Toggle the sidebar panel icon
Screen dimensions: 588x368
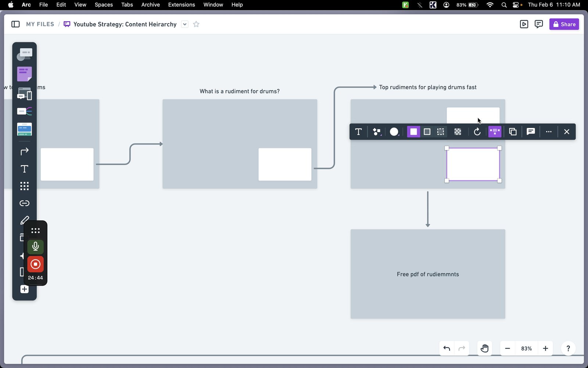coord(15,24)
